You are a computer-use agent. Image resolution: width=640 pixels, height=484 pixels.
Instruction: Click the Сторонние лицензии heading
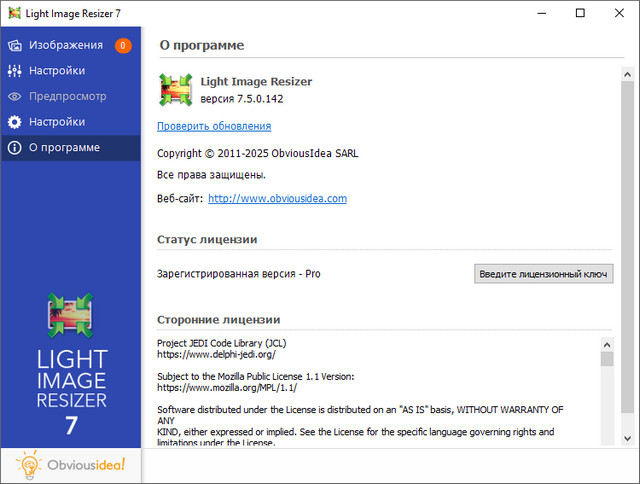[x=218, y=320]
